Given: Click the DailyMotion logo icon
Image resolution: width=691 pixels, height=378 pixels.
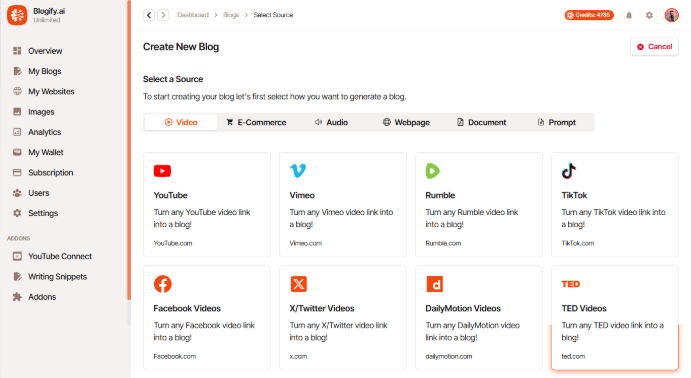Looking at the screenshot, I should coord(435,284).
